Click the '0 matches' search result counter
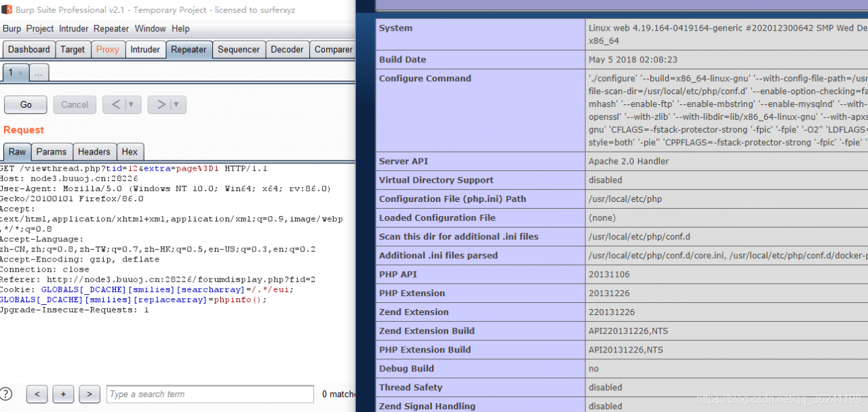This screenshot has width=868, height=412. pyautogui.click(x=338, y=394)
